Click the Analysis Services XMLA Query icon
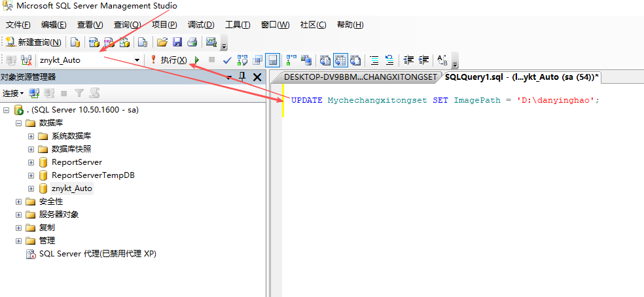 (125, 42)
